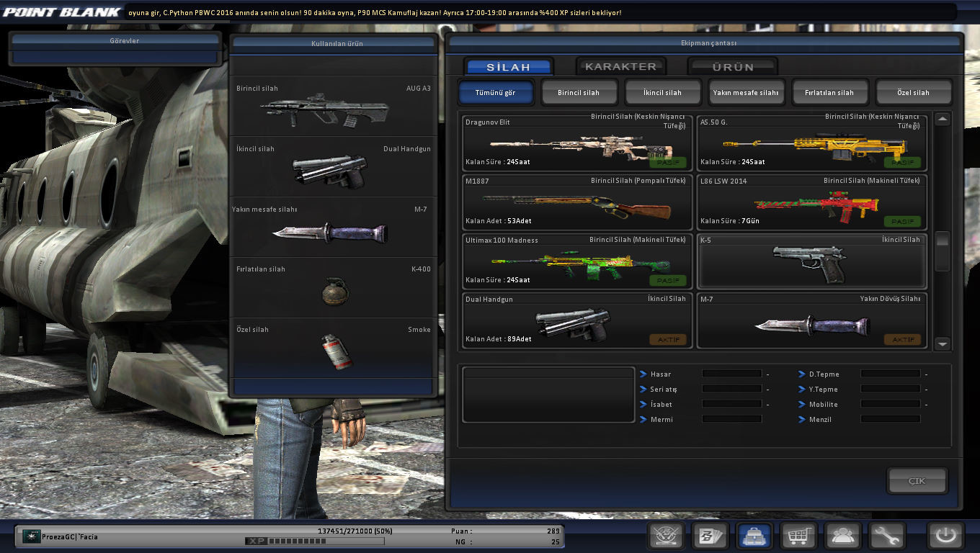This screenshot has width=980, height=553.
Task: Click the inventory scrollbar up arrow
Action: tap(943, 120)
